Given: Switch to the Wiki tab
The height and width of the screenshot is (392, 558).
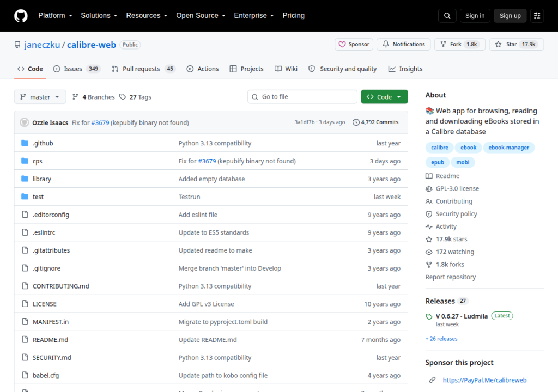Looking at the screenshot, I should point(286,69).
